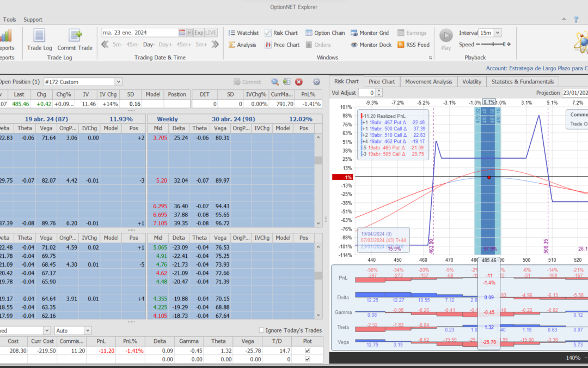Image resolution: width=588 pixels, height=368 pixels.
Task: Click the red delete position icon
Action: coord(298,82)
